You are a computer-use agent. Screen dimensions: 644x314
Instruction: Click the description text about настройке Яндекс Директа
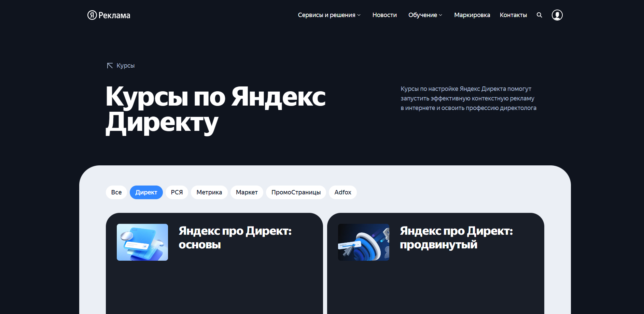click(x=468, y=98)
